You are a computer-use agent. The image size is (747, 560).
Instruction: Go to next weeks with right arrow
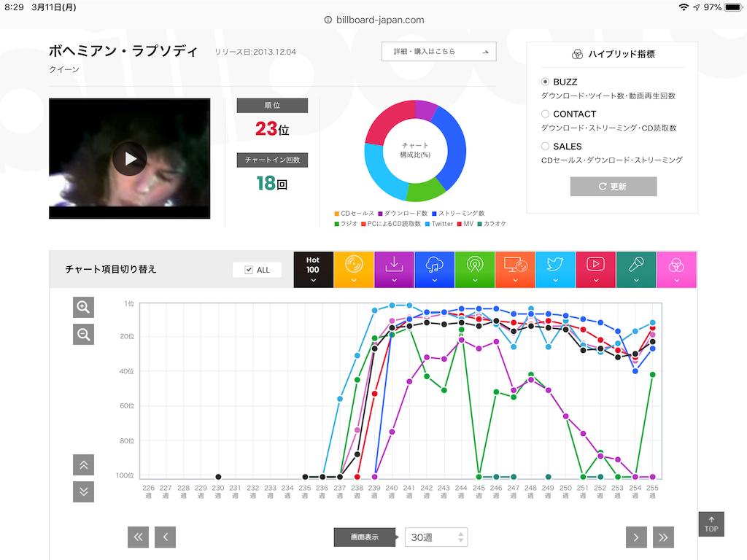coord(636,537)
